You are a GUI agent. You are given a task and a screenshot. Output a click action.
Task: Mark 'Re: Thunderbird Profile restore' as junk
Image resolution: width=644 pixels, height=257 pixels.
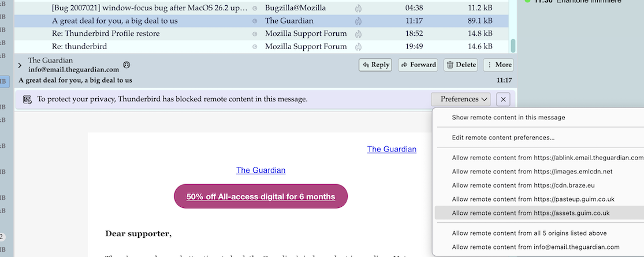358,33
